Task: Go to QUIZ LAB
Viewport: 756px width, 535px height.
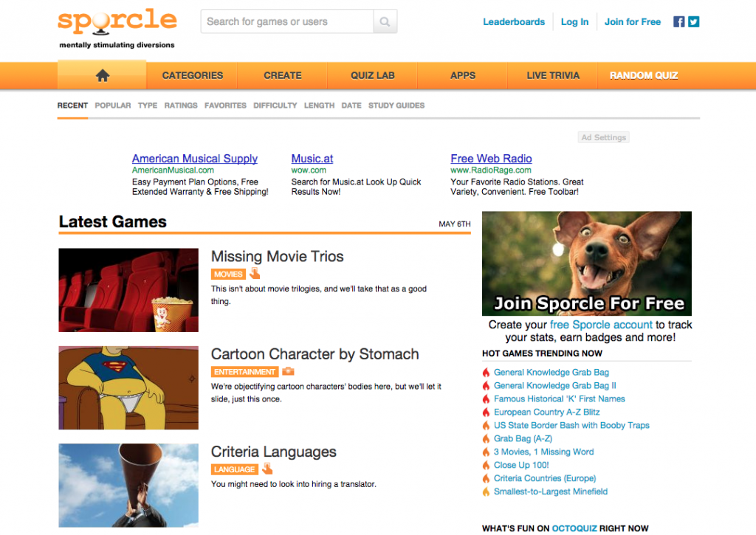Action: 373,76
